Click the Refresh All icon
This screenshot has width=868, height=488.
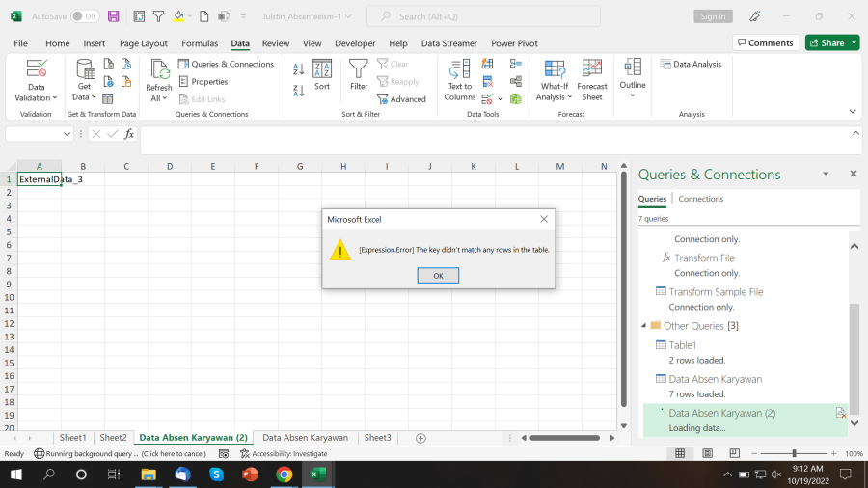pyautogui.click(x=159, y=70)
